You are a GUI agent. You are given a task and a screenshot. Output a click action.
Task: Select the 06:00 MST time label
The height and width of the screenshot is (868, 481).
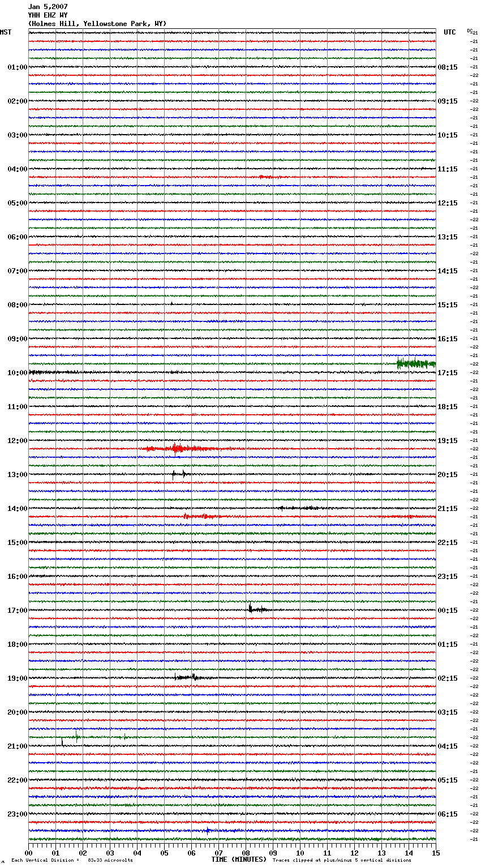[x=18, y=237]
